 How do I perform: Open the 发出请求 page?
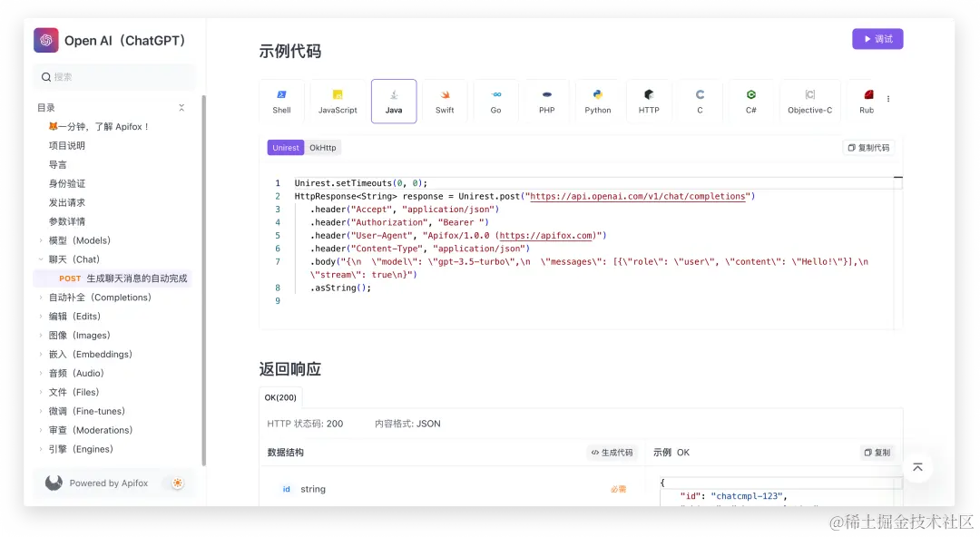click(x=67, y=202)
